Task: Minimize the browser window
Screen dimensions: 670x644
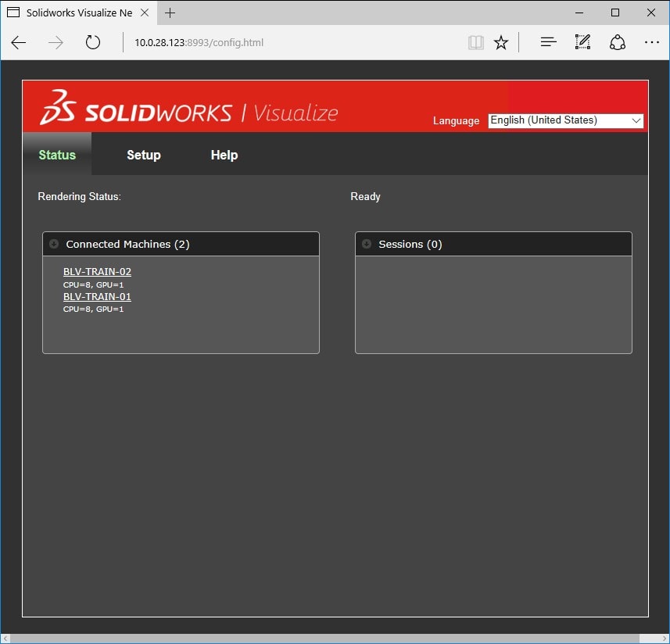Action: [579, 13]
